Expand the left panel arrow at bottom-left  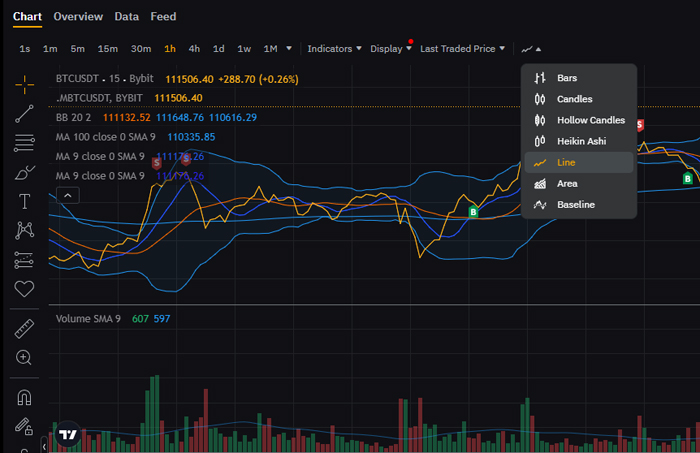pyautogui.click(x=44, y=446)
